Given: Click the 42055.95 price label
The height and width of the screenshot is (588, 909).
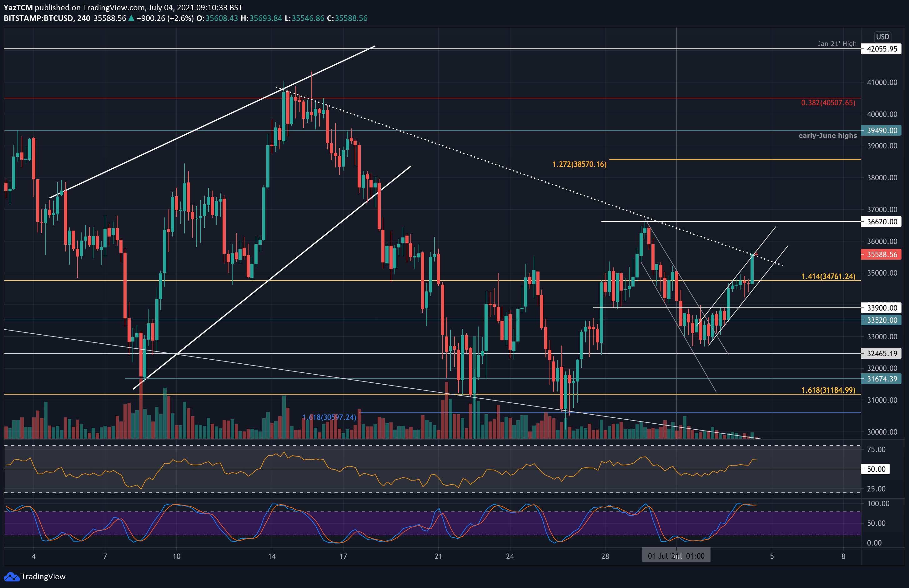Looking at the screenshot, I should tap(881, 49).
